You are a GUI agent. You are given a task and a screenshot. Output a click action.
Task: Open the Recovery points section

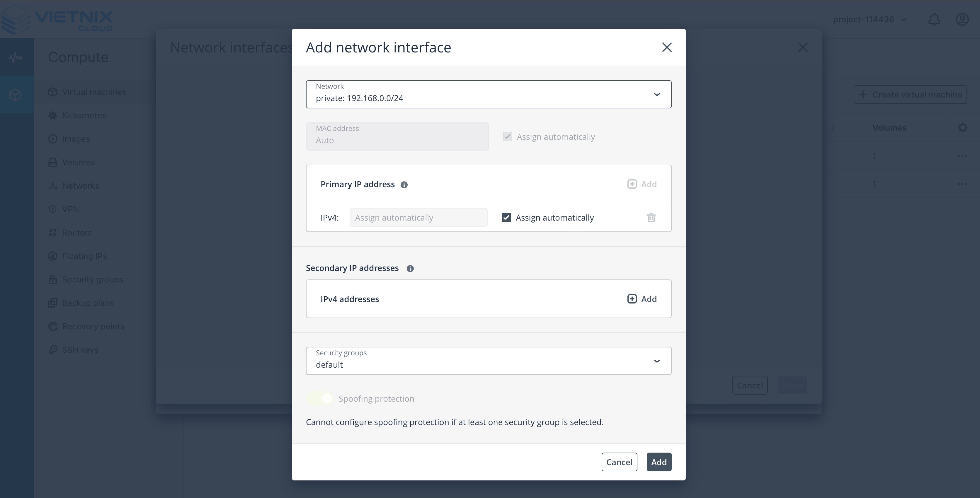pos(93,326)
